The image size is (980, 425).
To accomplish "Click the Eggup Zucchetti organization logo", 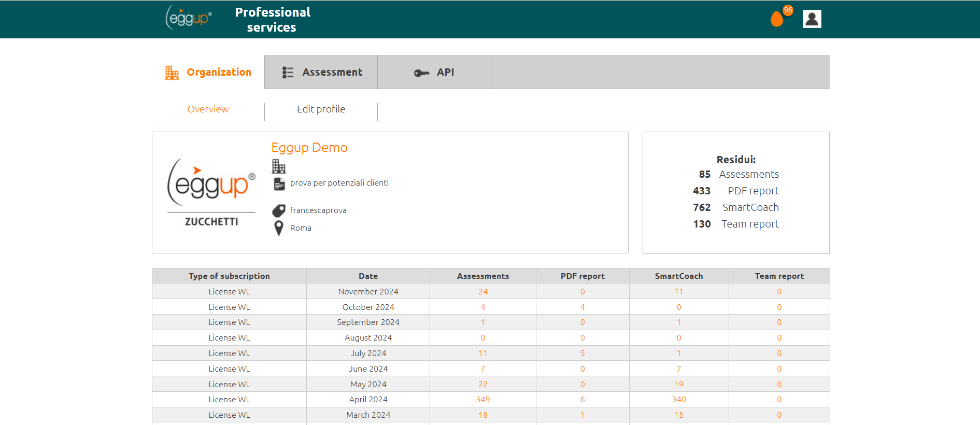I will (x=211, y=192).
